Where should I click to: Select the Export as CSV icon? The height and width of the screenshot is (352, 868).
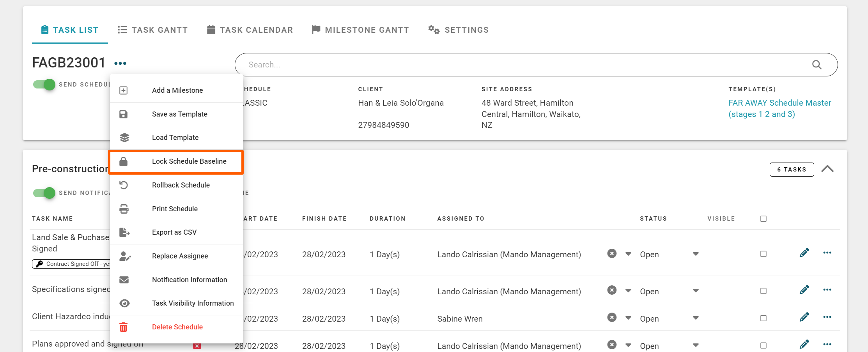tap(124, 232)
